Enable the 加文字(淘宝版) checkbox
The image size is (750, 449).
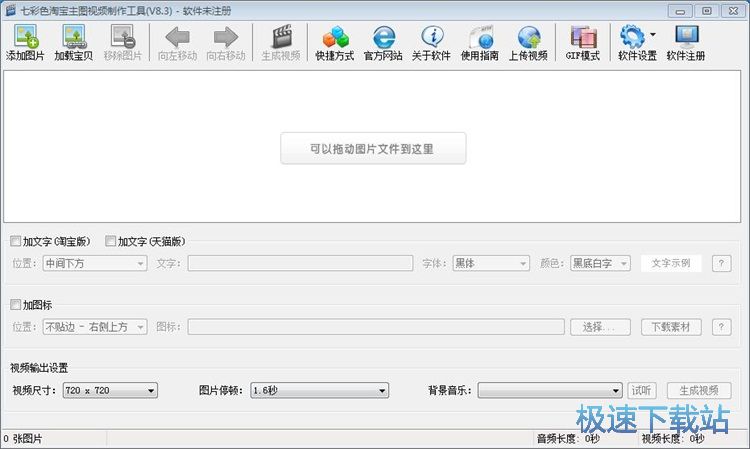16,241
